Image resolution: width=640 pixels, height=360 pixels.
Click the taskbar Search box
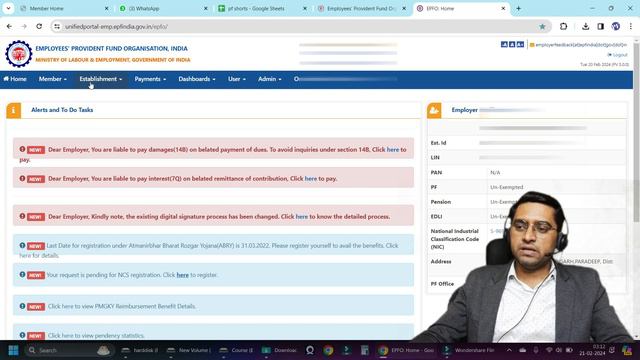pos(68,350)
